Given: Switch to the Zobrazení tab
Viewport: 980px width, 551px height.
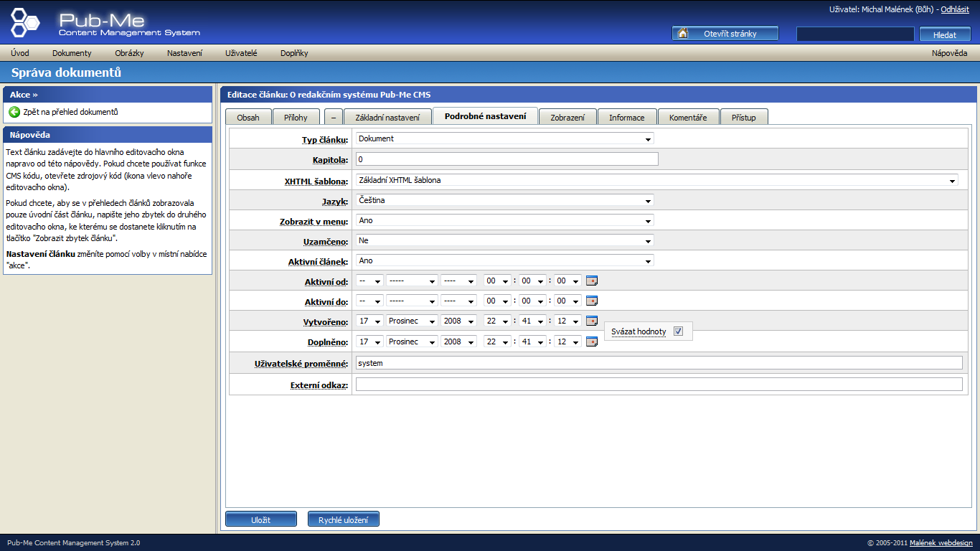Looking at the screenshot, I should [568, 117].
